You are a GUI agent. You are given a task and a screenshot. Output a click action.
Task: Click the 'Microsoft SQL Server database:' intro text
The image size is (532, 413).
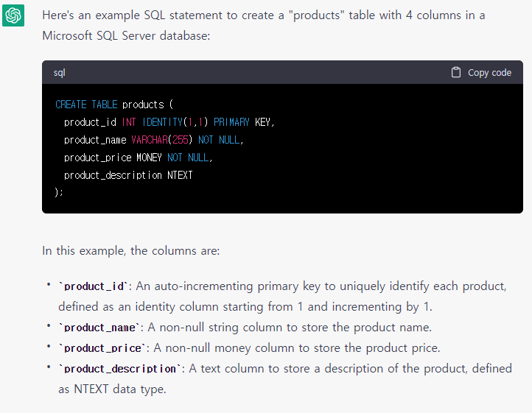[126, 35]
